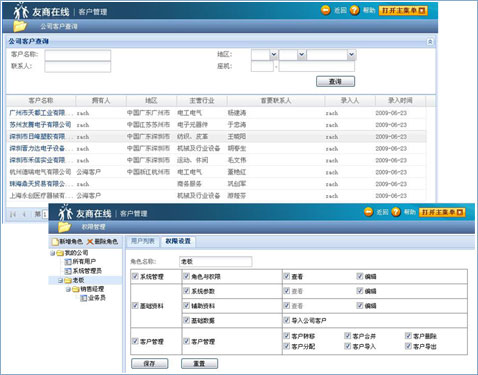Select the 销售经理 folder in role tree

tap(88, 289)
